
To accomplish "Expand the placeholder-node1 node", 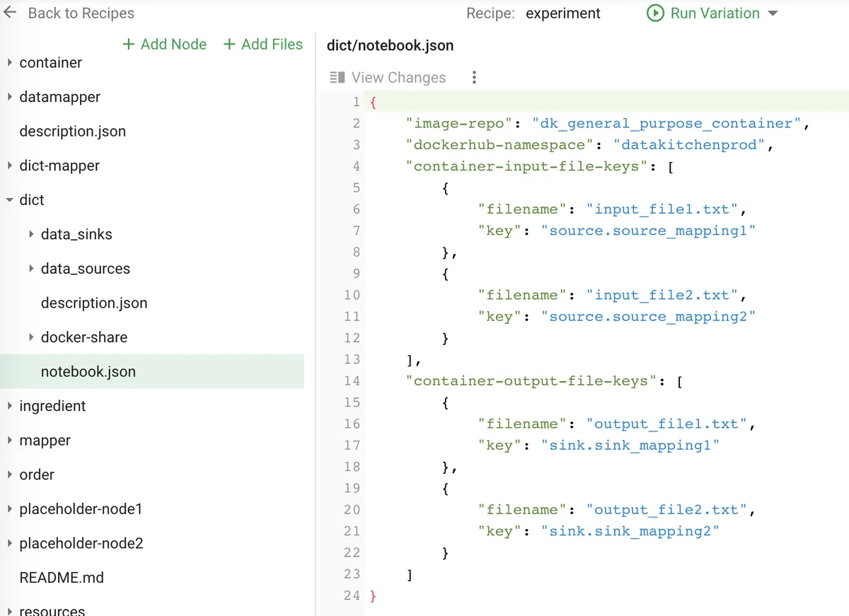I will coord(10,509).
